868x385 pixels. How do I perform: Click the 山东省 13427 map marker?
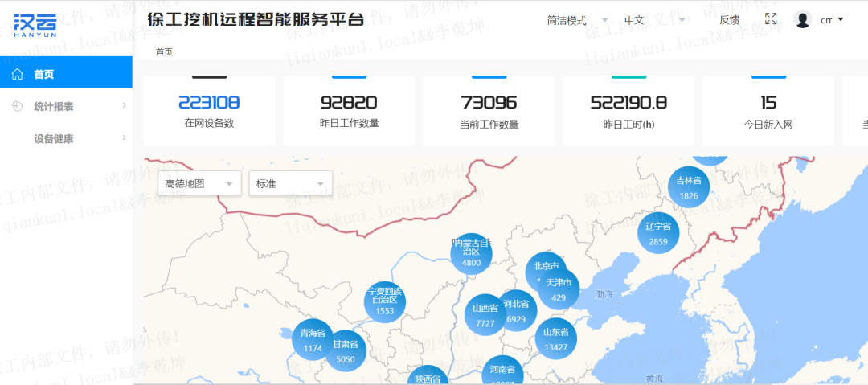point(556,338)
